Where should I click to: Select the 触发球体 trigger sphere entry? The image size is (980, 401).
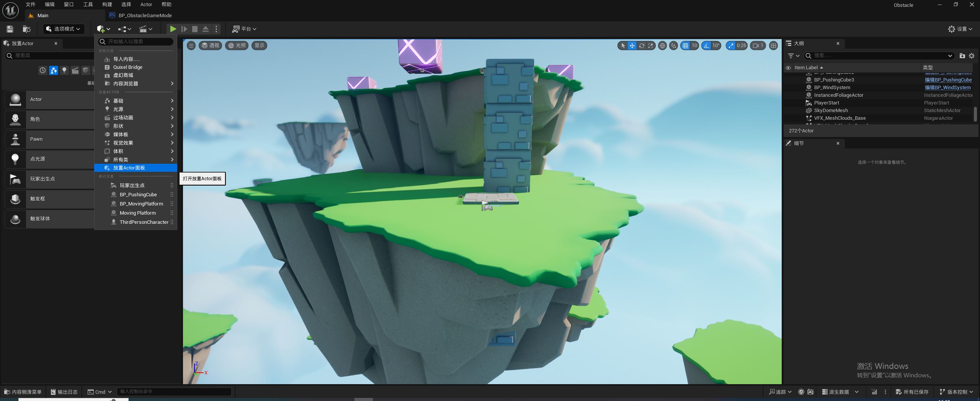point(50,219)
